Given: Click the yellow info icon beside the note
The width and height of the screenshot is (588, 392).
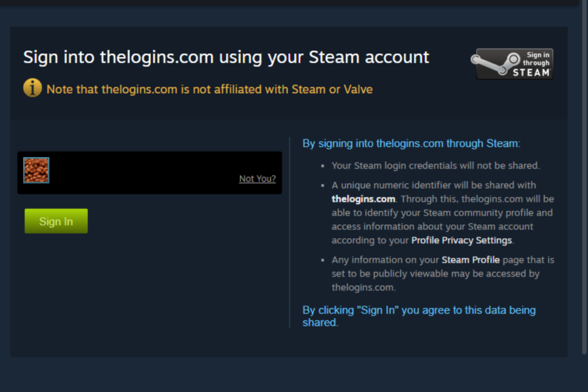Looking at the screenshot, I should [33, 88].
